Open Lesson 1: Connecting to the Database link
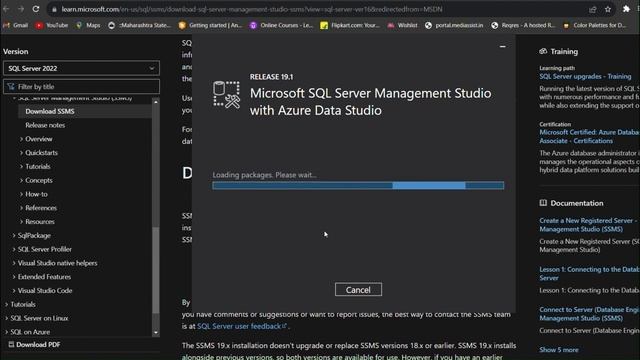Viewport: 640px width, 360px height. coord(589,273)
